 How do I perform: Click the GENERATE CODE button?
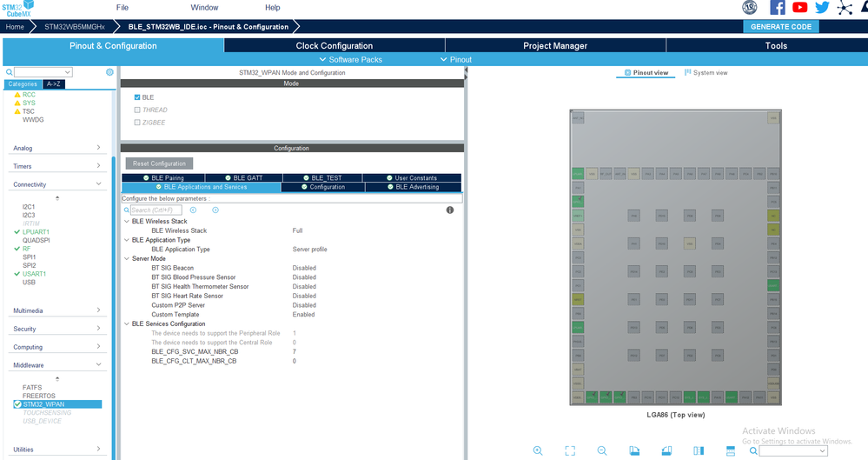[x=780, y=27]
